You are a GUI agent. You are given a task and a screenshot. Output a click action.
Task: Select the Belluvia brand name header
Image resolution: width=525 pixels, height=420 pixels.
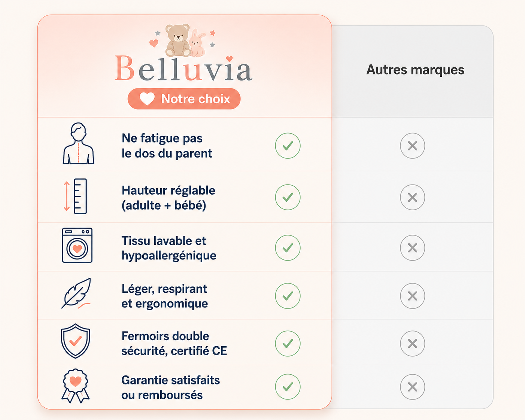coord(183,69)
